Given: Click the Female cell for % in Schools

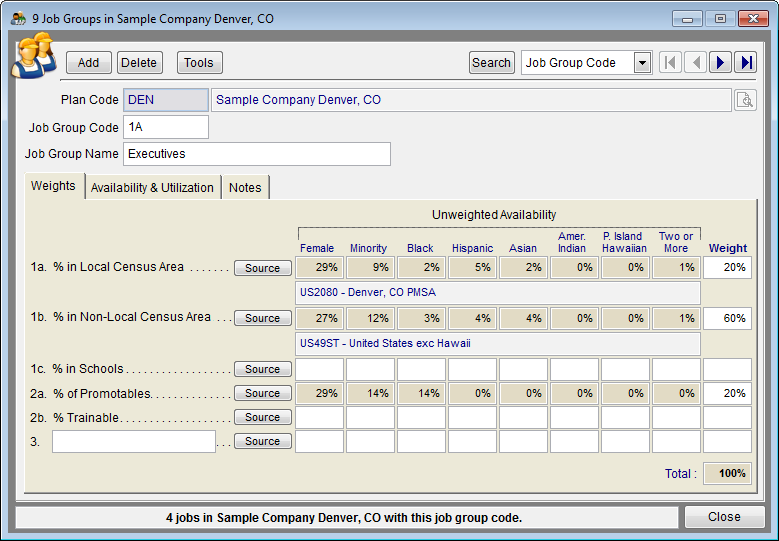Looking at the screenshot, I should coord(319,370).
